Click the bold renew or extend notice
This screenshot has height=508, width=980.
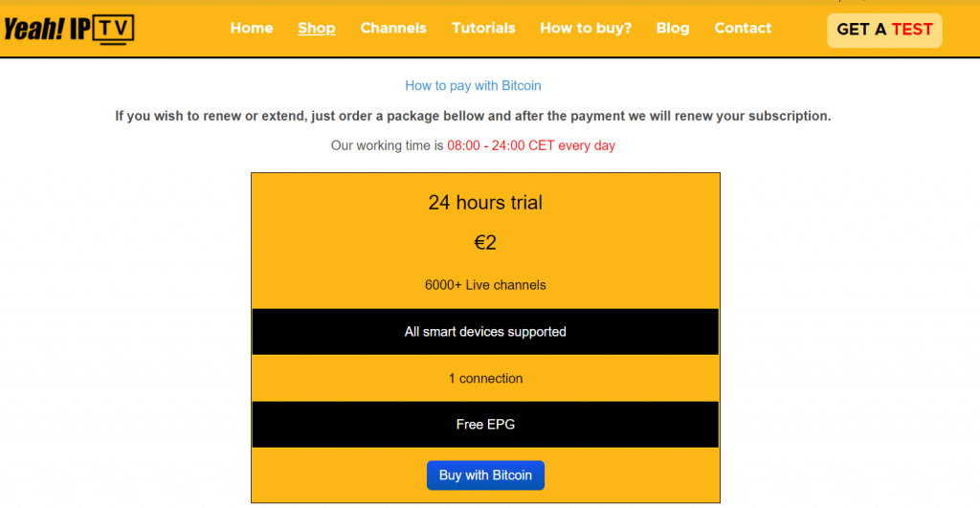(x=473, y=116)
